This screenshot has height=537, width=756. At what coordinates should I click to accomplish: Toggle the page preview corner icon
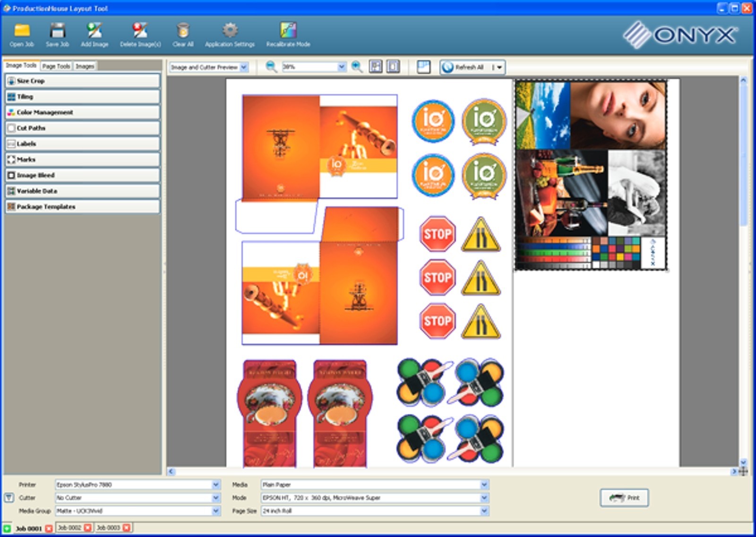click(422, 67)
